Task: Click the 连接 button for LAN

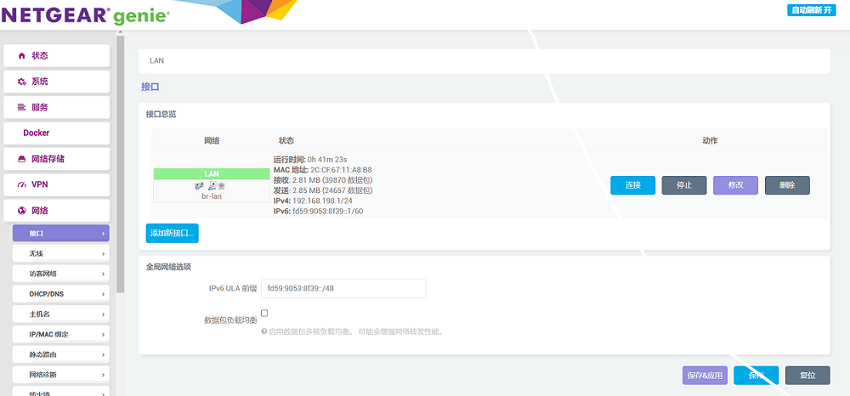Action: [x=633, y=185]
